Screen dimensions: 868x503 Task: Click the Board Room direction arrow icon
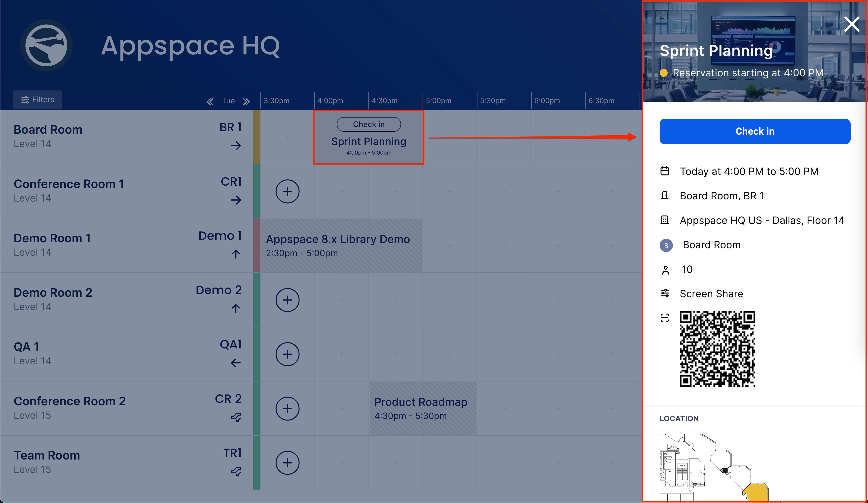[236, 145]
